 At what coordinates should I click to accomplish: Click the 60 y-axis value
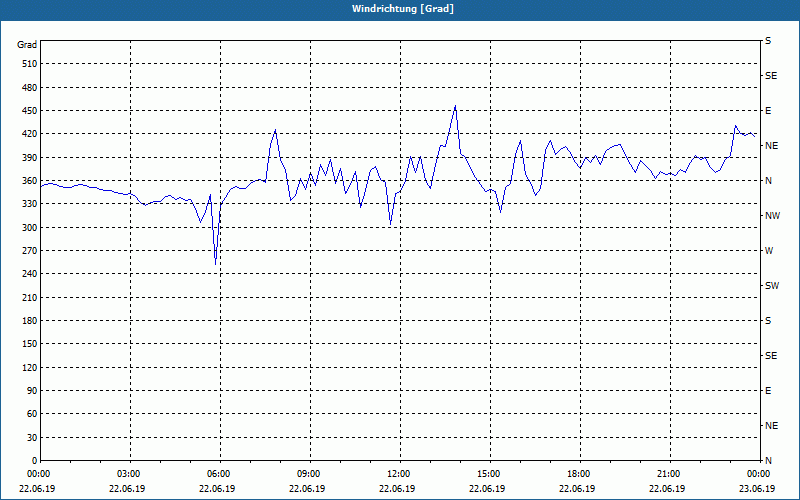[32, 414]
